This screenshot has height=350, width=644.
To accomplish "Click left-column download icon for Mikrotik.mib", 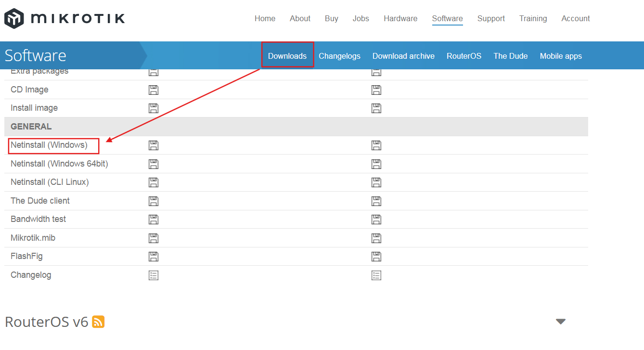I will (154, 238).
